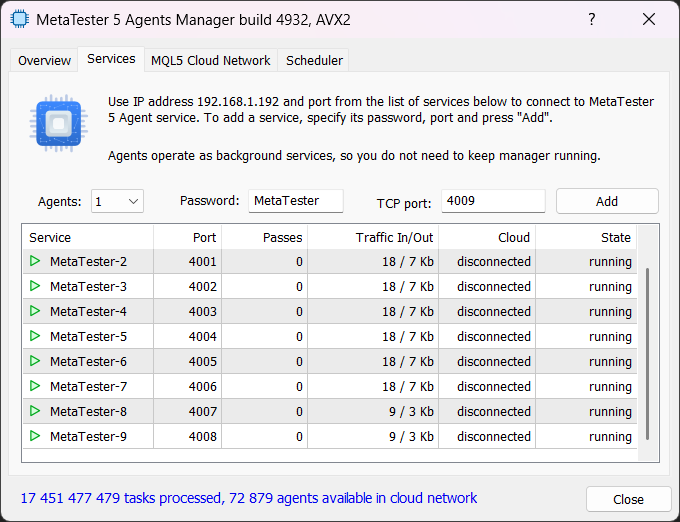The image size is (680, 522).
Task: Click running state in MetaTester-9 row
Action: point(610,437)
